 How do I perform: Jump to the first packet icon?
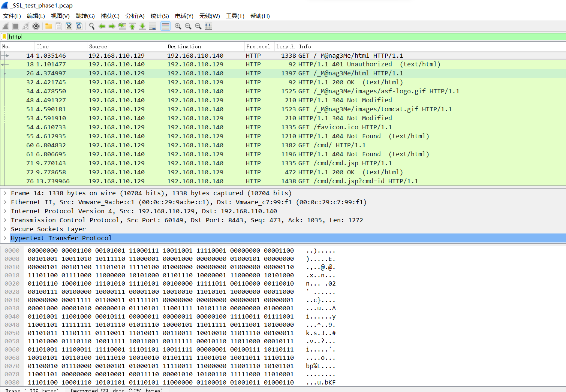tap(132, 26)
